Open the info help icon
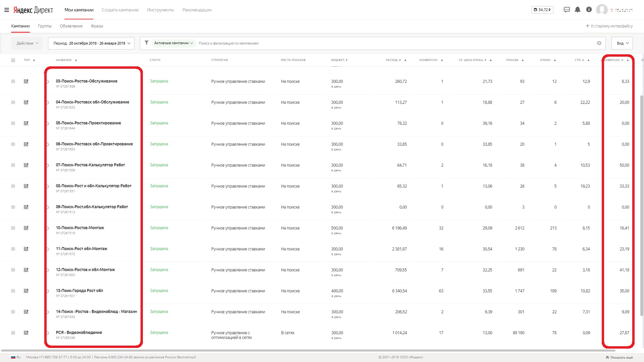This screenshot has width=644, height=362. 589,10
